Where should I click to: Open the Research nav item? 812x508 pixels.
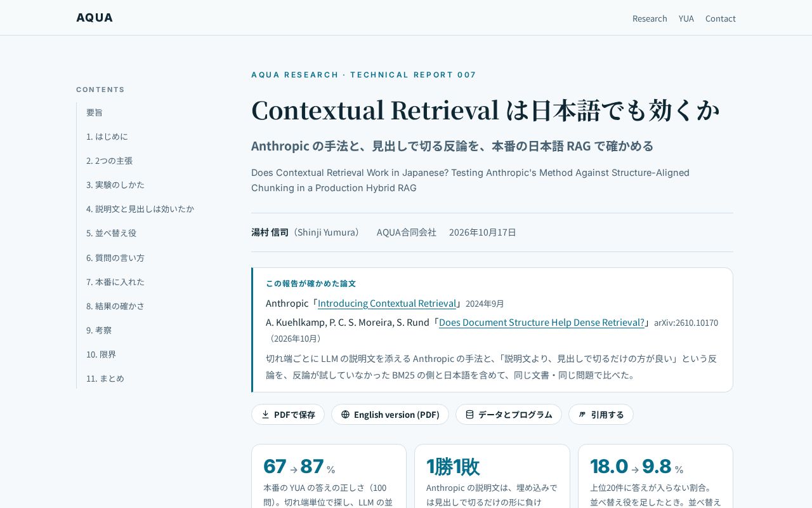(x=650, y=18)
